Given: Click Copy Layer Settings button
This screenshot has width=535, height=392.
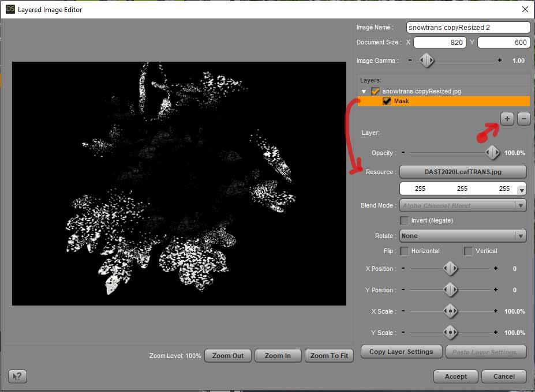Looking at the screenshot, I should coord(401,352).
